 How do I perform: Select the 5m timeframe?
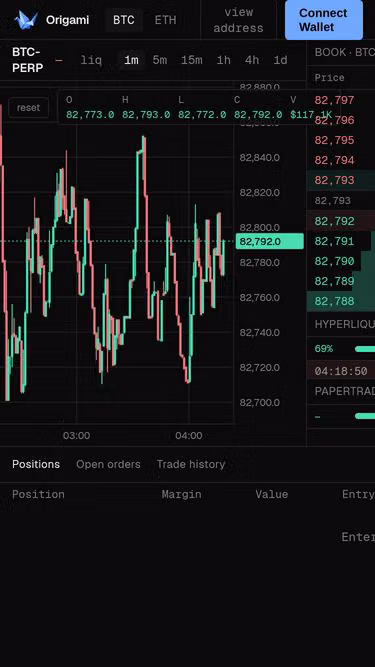pyautogui.click(x=160, y=60)
